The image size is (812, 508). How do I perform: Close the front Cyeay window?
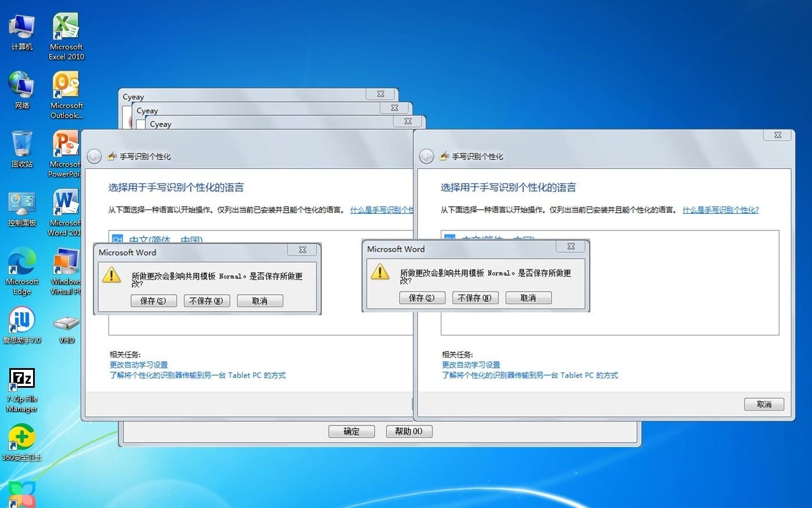[x=408, y=121]
